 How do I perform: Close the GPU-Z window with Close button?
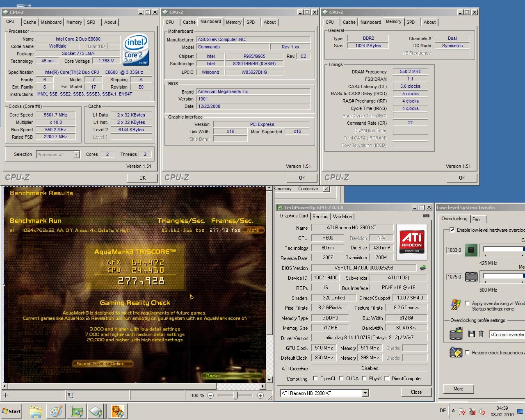[x=416, y=392]
